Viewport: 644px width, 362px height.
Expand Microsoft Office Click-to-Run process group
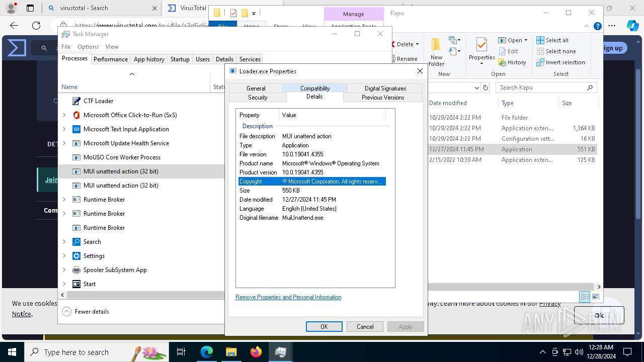point(64,115)
